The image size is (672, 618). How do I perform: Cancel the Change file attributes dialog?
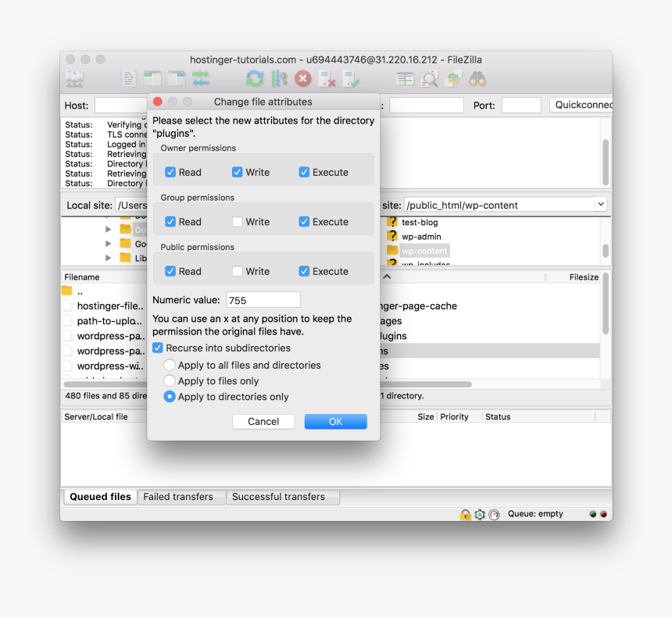[263, 421]
